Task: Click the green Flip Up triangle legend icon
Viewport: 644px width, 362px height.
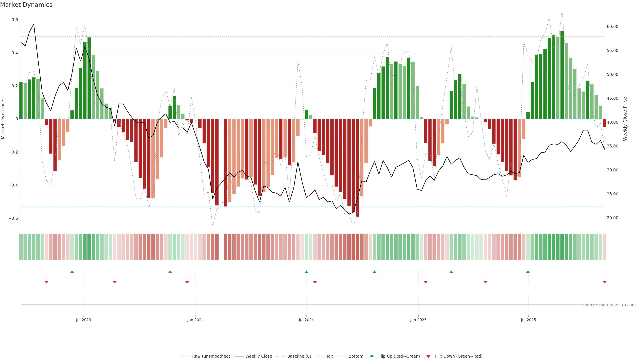Action: point(371,356)
